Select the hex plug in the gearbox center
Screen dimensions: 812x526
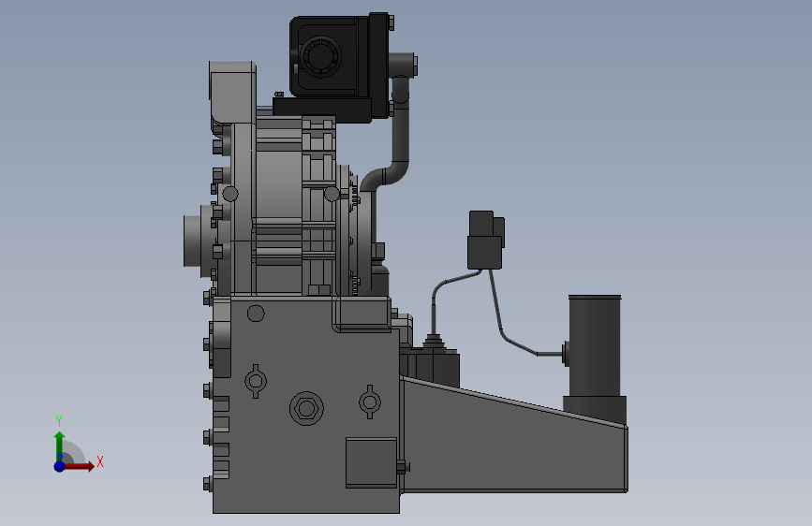[306, 408]
